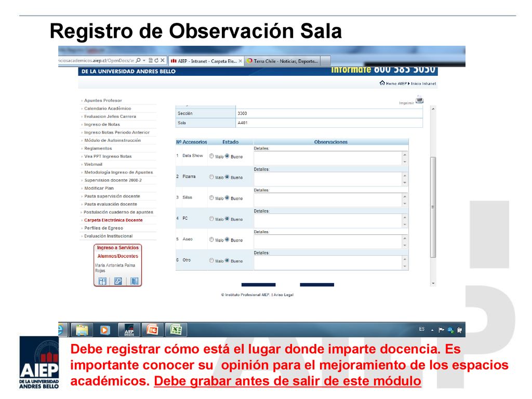Select Bueno for Data Show
This screenshot has width=532, height=399.
pyautogui.click(x=227, y=156)
